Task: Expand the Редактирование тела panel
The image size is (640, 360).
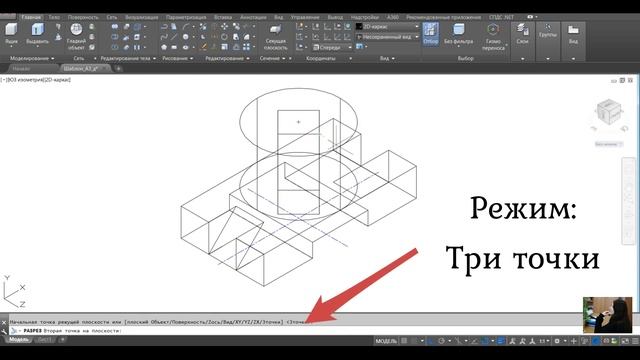Action: 128,58
